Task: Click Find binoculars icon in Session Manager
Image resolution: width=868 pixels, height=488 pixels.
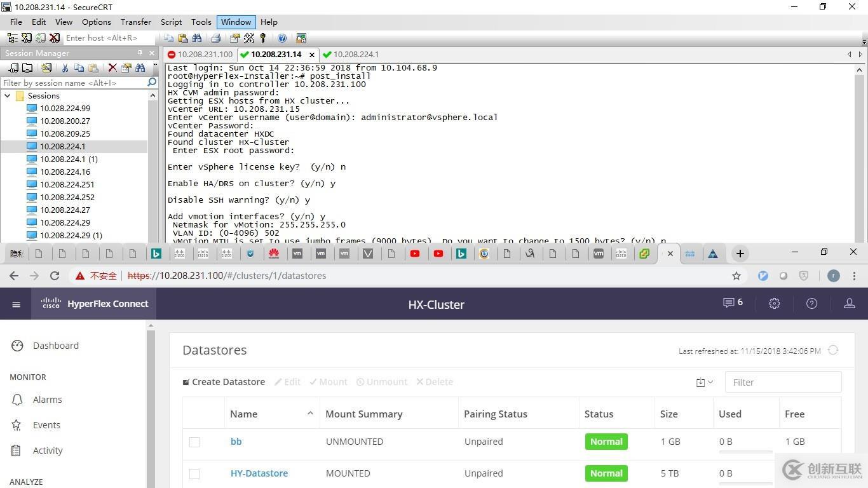Action: (140, 67)
